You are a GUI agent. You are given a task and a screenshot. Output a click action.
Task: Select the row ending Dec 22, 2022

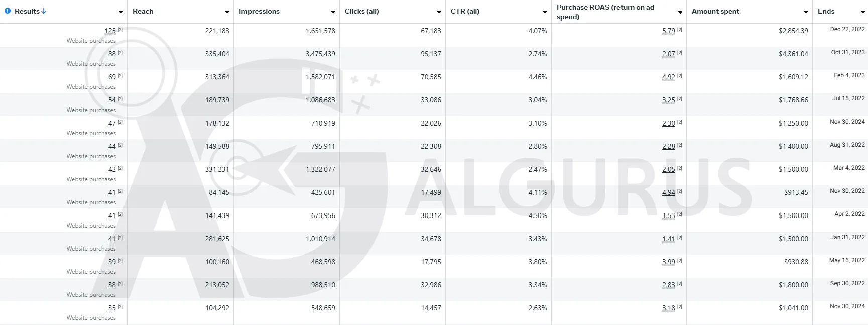[434, 35]
